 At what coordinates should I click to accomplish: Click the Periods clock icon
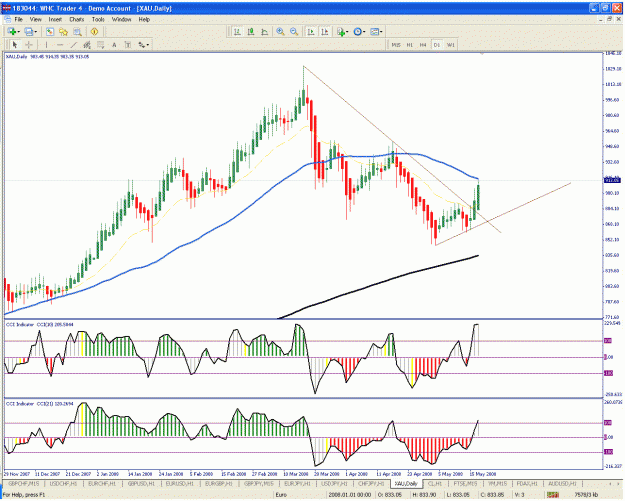pos(358,31)
